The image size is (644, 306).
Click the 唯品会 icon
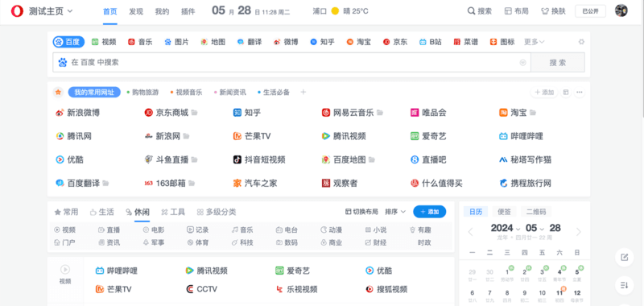click(x=415, y=113)
